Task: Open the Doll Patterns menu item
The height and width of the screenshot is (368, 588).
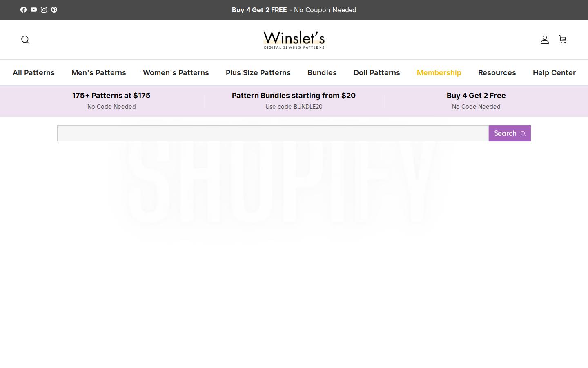Action: (377, 73)
